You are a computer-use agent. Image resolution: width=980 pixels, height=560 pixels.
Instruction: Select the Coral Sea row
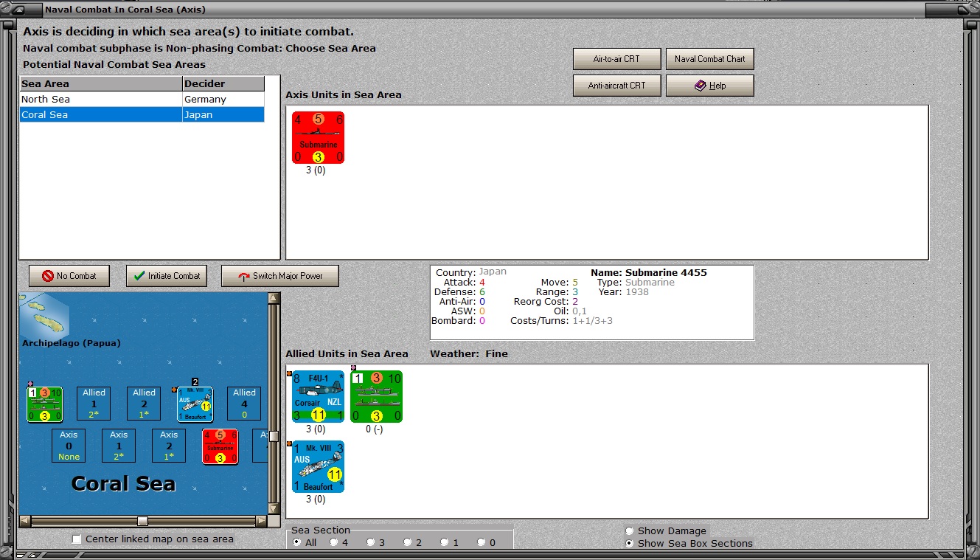[142, 114]
